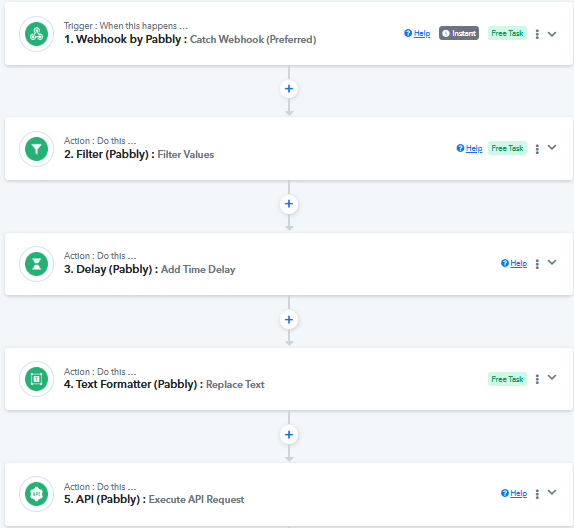
Task: Click the API gear icon in step 5
Action: coord(36,494)
